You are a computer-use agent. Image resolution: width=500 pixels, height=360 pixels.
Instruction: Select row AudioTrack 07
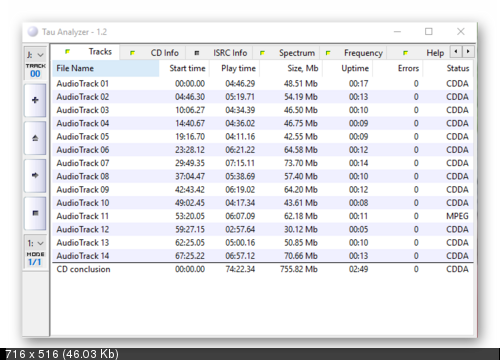pyautogui.click(x=263, y=163)
